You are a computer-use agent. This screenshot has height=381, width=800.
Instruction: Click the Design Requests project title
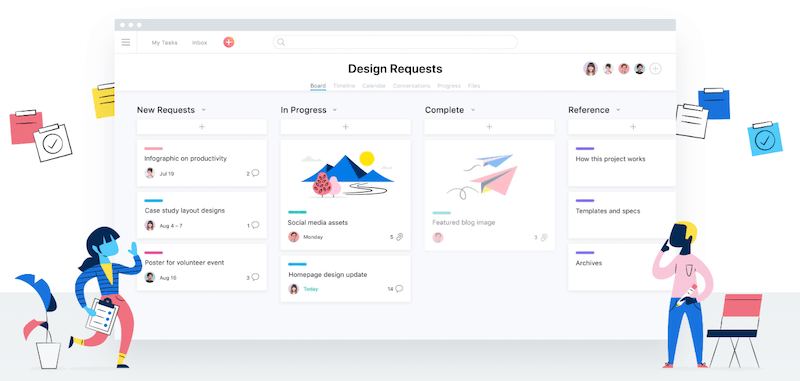tap(395, 69)
